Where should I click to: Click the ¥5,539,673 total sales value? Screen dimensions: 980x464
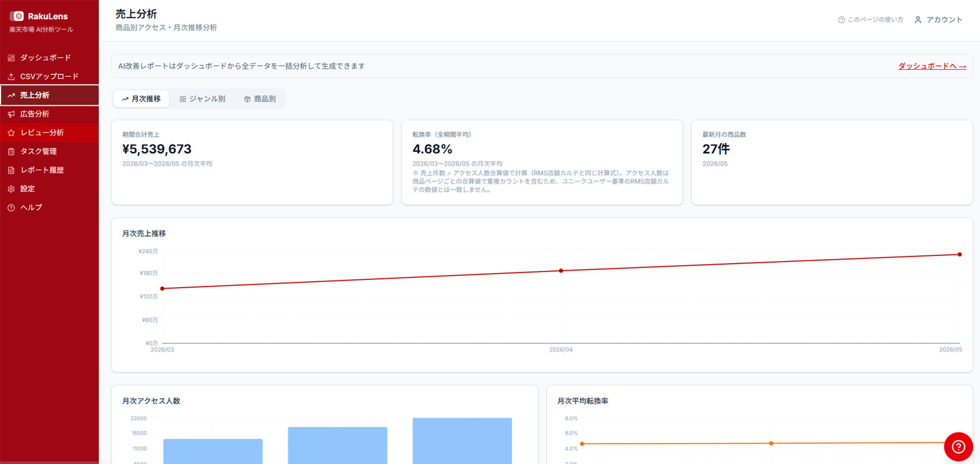[157, 149]
